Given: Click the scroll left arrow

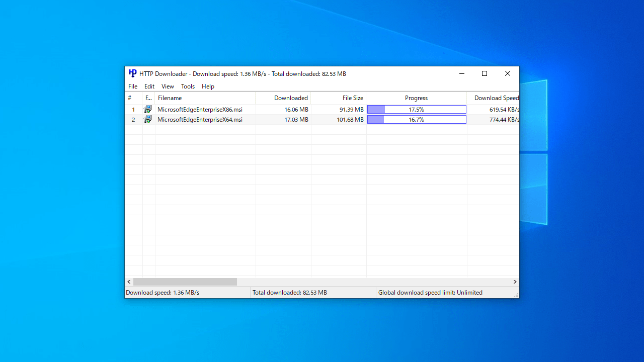Looking at the screenshot, I should coord(129,282).
